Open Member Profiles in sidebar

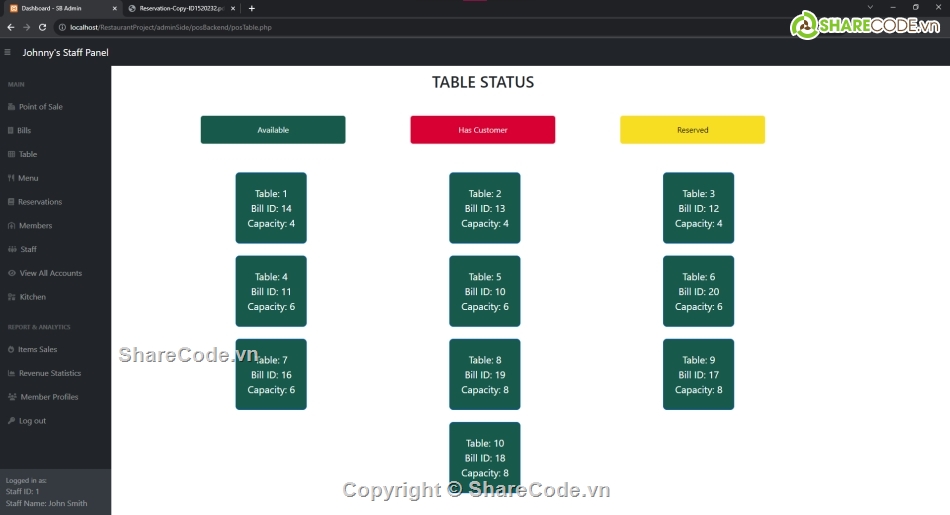49,397
